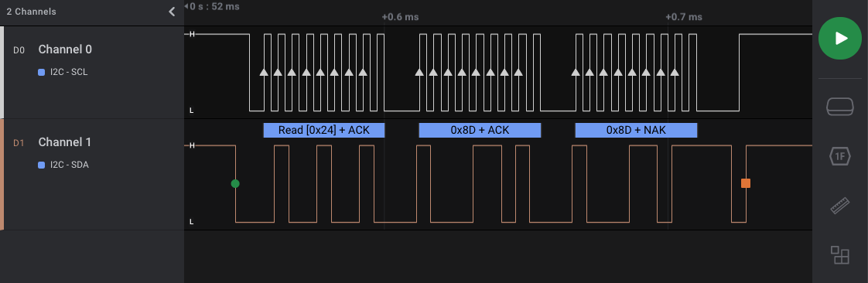Click the blue square beside I2C - SDA

pos(41,165)
